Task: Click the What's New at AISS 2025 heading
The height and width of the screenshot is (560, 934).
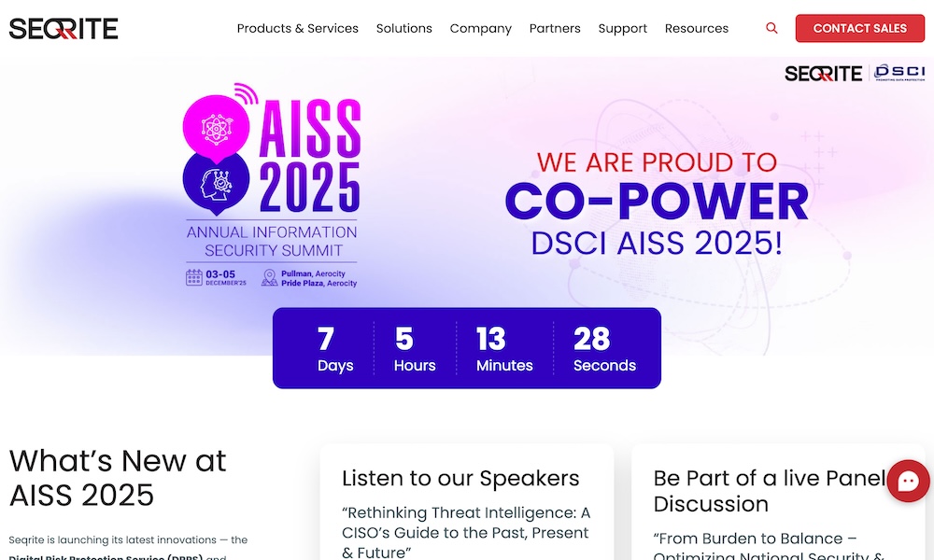Action: [x=118, y=476]
